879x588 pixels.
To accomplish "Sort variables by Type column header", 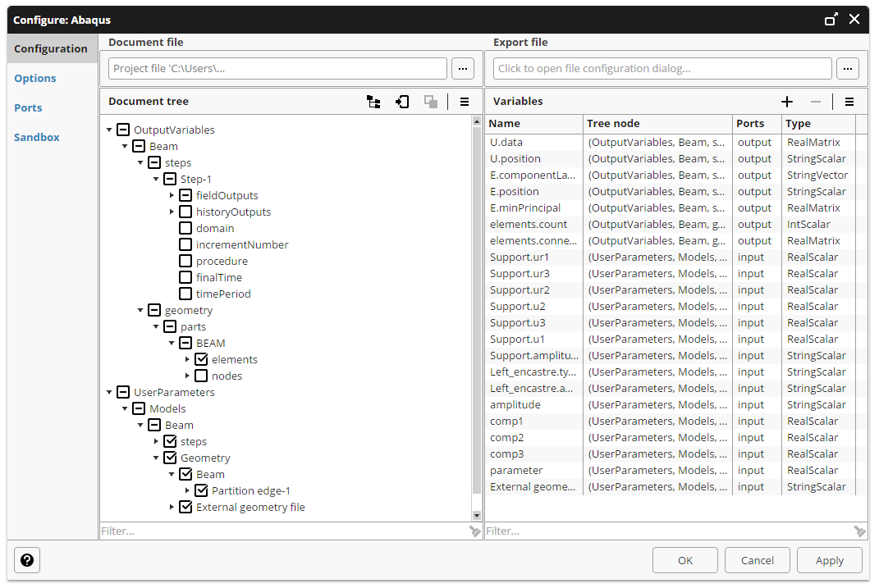I will [818, 124].
